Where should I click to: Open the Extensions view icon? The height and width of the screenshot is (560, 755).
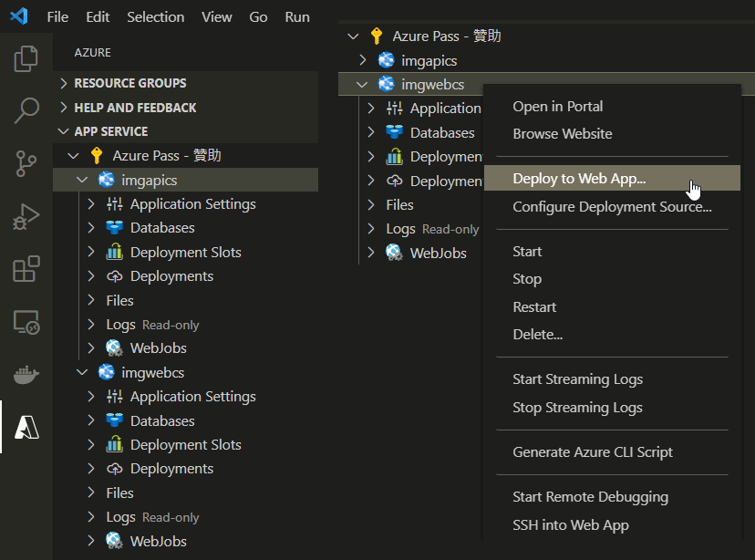coord(26,269)
